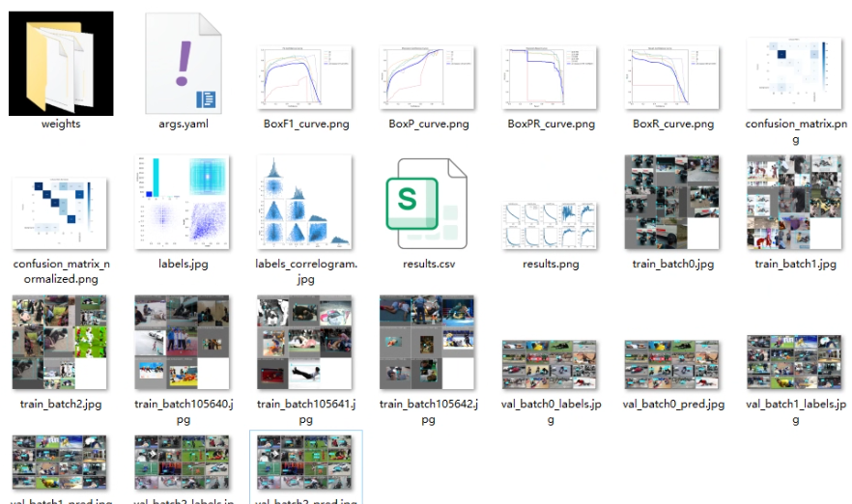Select BoxF1_curve.png thumbnail
The image size is (852, 504).
304,77
